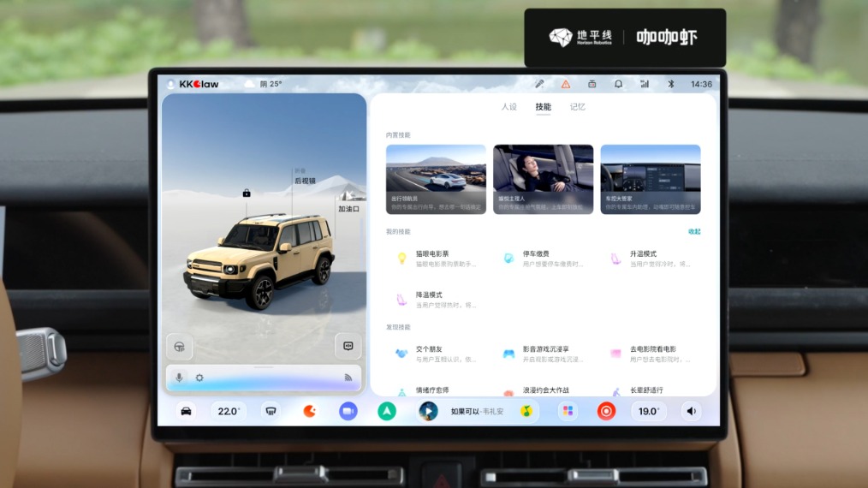
Task: Tap the volume speaker icon in dock
Action: point(691,411)
